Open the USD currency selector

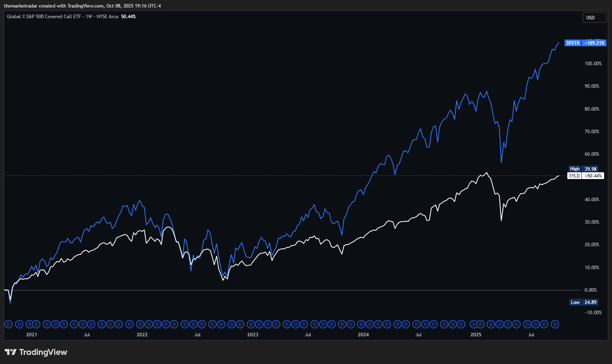pos(594,18)
